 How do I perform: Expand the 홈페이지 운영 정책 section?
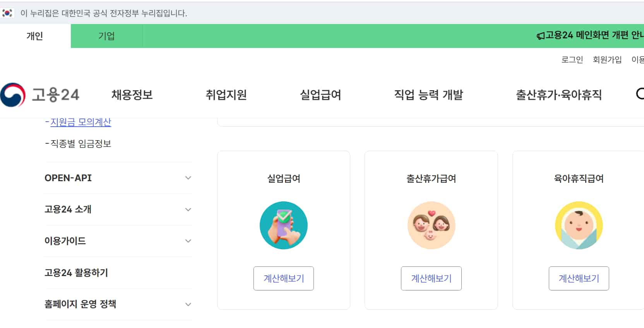tap(188, 304)
